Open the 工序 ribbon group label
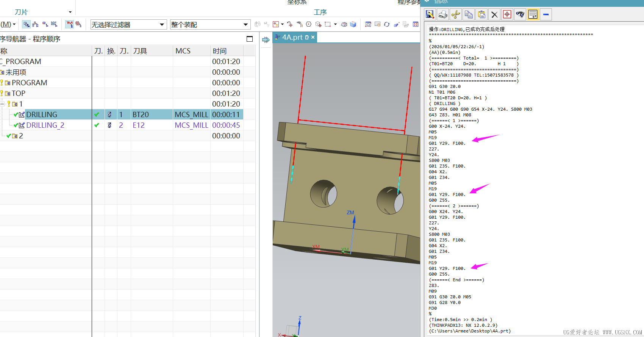 [x=320, y=12]
